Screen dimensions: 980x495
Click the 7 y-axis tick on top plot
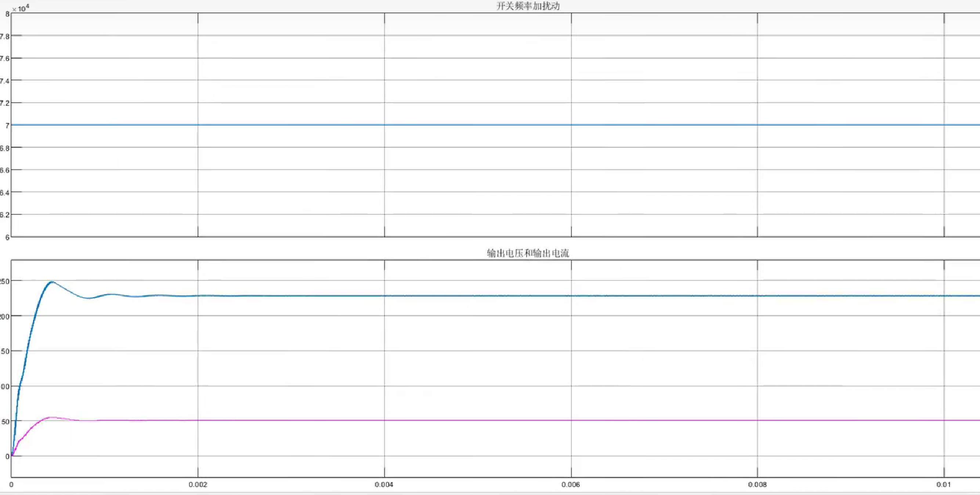click(7, 125)
